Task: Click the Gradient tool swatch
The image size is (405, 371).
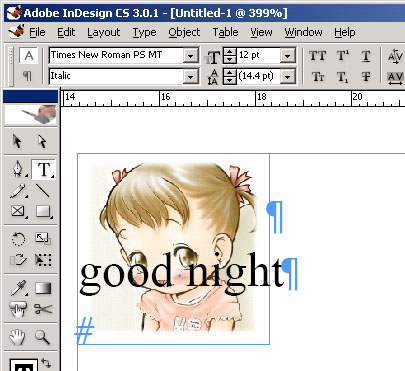Action: point(43,288)
